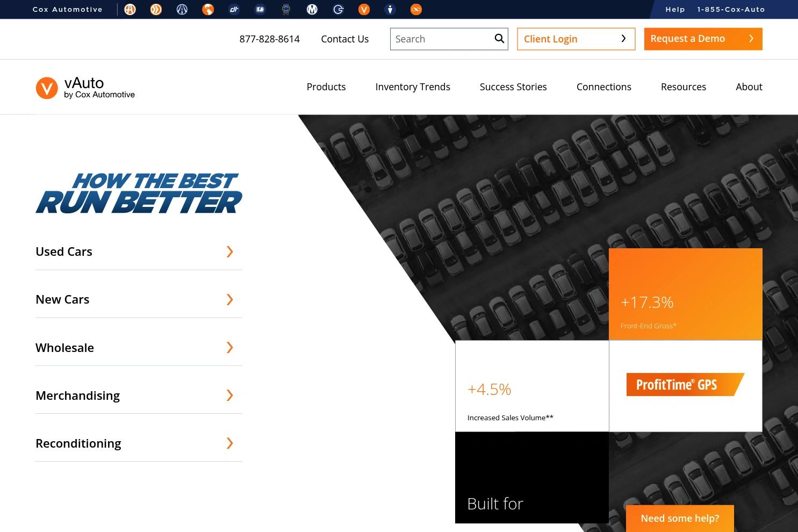
Task: Click the Cox Automotive text in top bar
Action: click(x=68, y=9)
